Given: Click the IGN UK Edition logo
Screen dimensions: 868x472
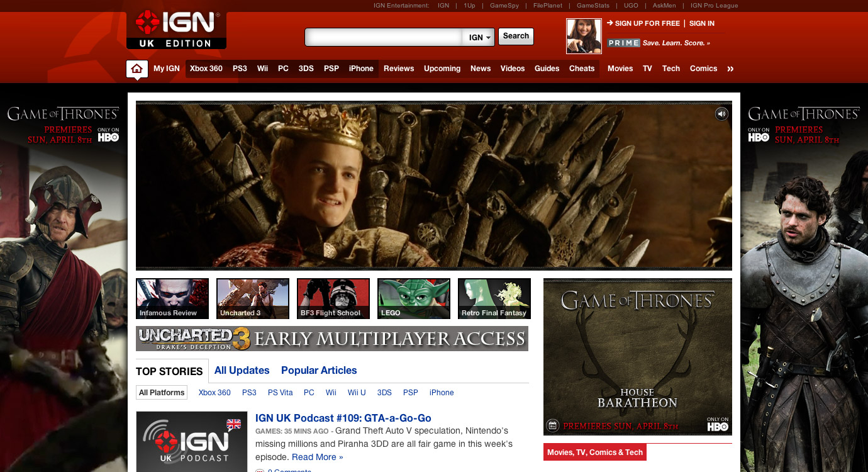Looking at the screenshot, I should click(x=176, y=30).
